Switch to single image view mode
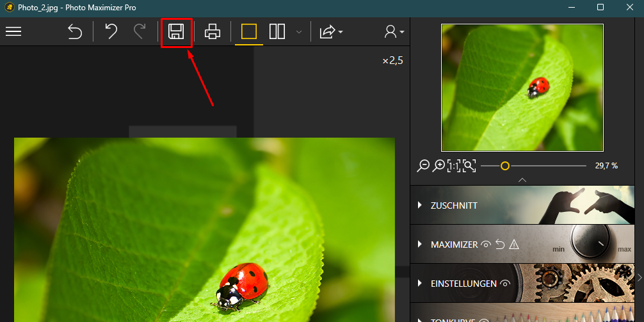The width and height of the screenshot is (644, 322). click(x=249, y=31)
